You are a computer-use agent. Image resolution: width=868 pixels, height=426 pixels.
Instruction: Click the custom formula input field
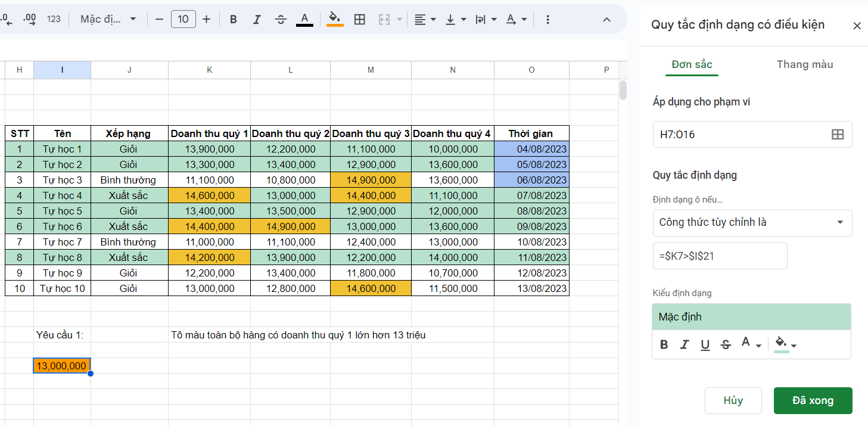click(x=720, y=256)
